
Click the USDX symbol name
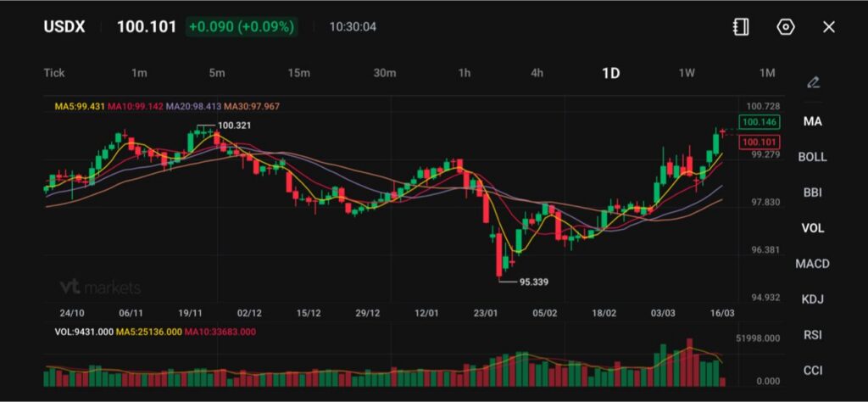[64, 27]
